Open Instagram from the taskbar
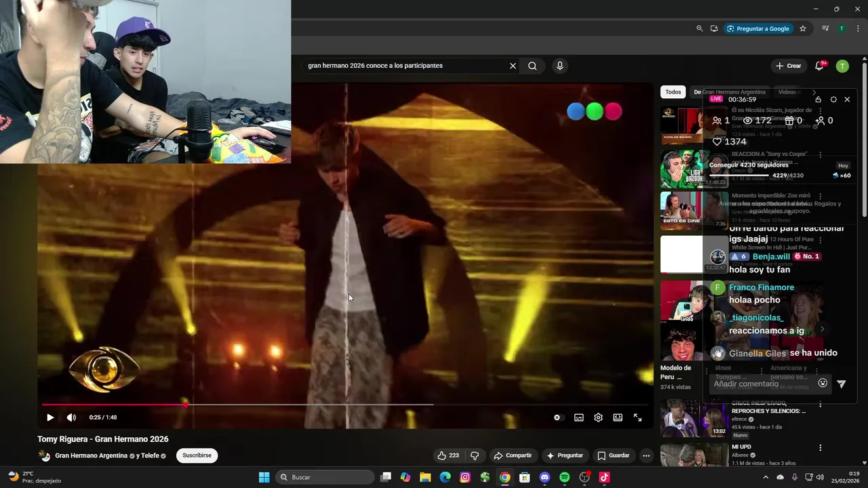 click(x=465, y=477)
